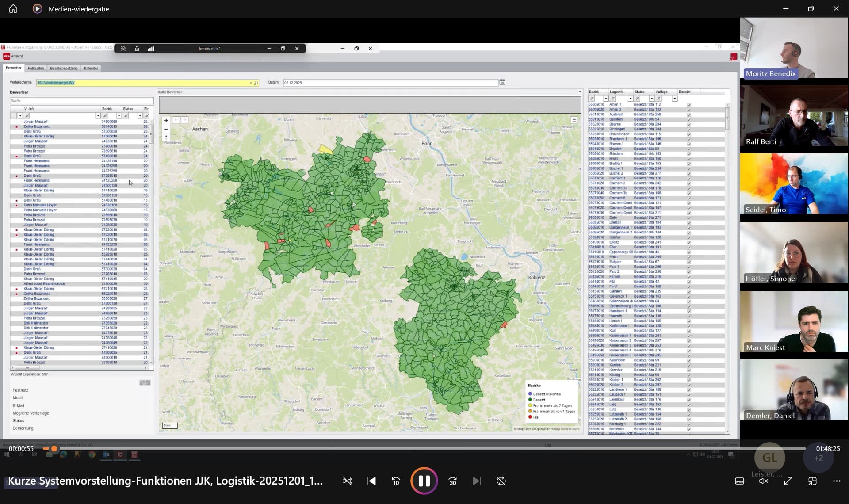Click the home icon in the title bar
849x504 pixels.
[x=13, y=9]
